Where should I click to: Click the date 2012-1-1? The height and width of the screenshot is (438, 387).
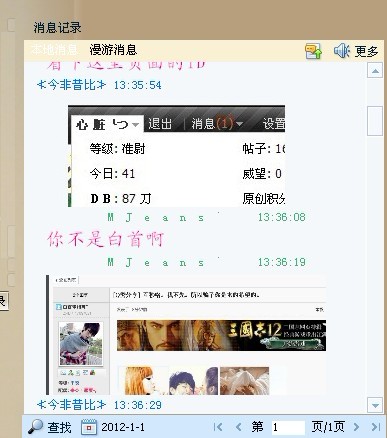[x=123, y=427]
